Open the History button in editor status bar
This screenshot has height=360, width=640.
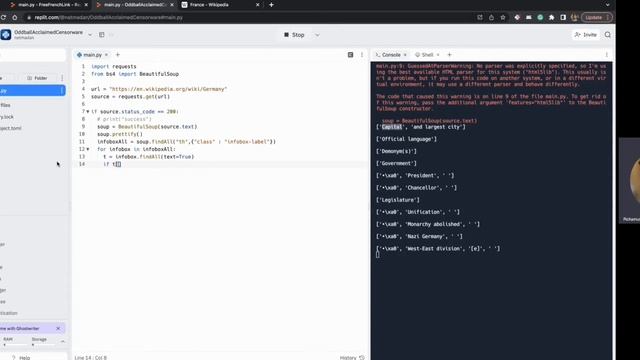click(x=352, y=358)
